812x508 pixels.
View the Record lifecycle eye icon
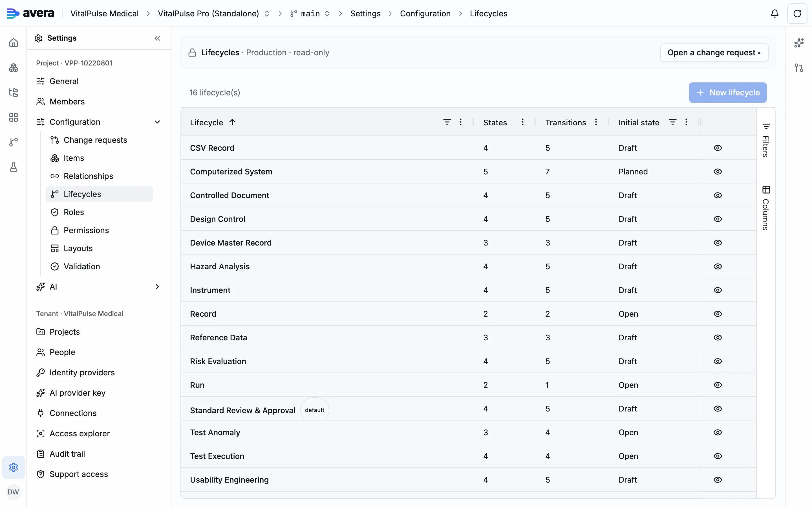click(x=718, y=314)
